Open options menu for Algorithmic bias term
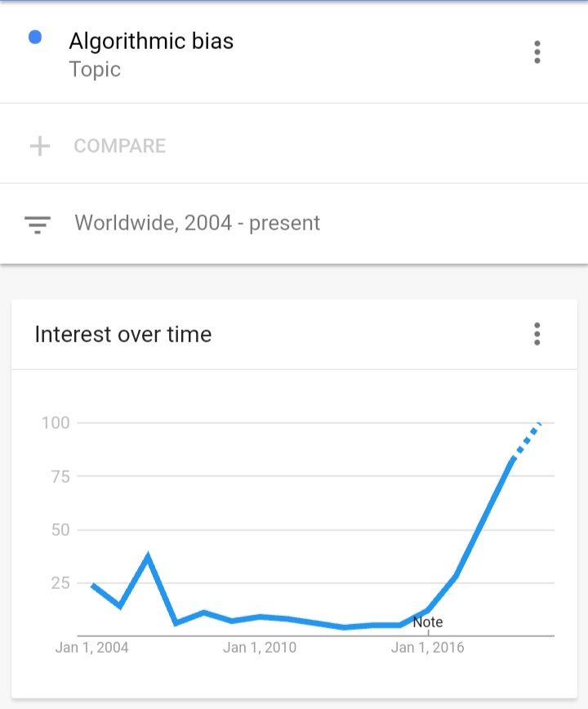This screenshot has height=709, width=588. [x=537, y=52]
